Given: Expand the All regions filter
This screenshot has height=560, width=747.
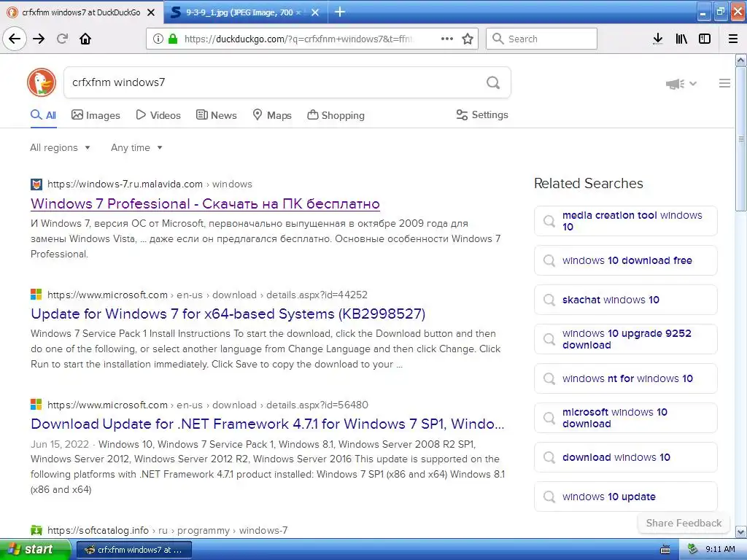Looking at the screenshot, I should (x=60, y=147).
